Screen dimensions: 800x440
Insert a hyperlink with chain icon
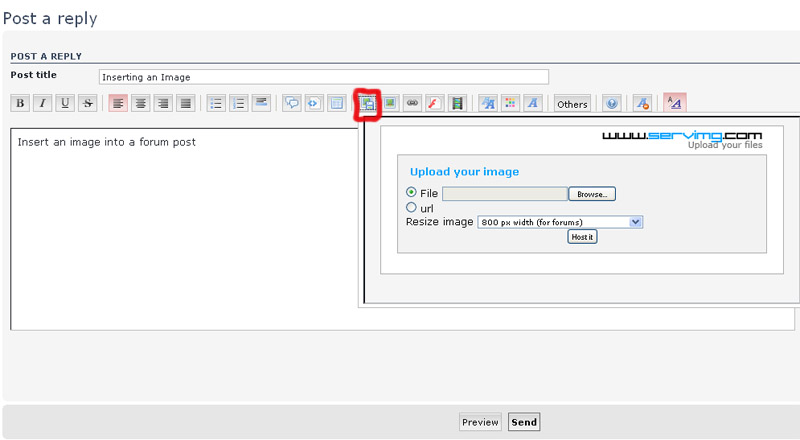[x=412, y=104]
